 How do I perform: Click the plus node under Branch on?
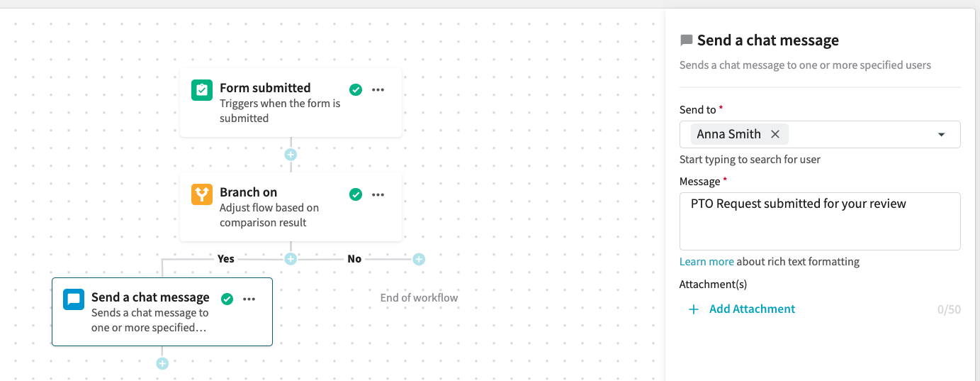(x=291, y=259)
